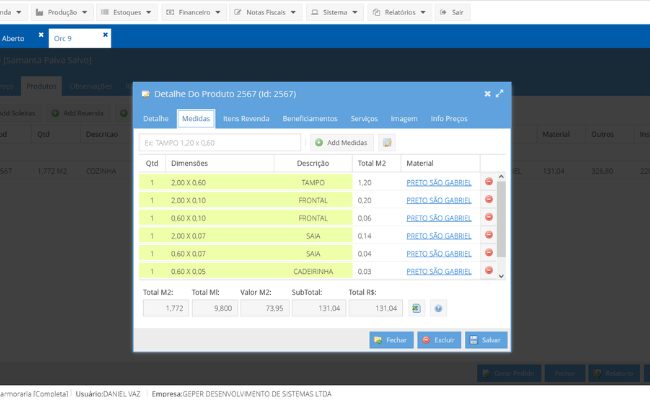The height and width of the screenshot is (400, 650).
Task: Click the Total M2 value 0,06
Action: [364, 218]
